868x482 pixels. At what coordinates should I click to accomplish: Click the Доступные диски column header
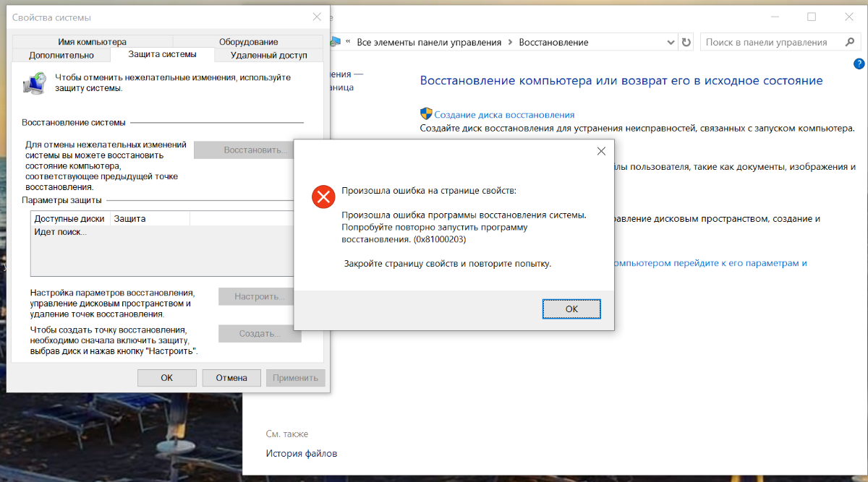[70, 218]
